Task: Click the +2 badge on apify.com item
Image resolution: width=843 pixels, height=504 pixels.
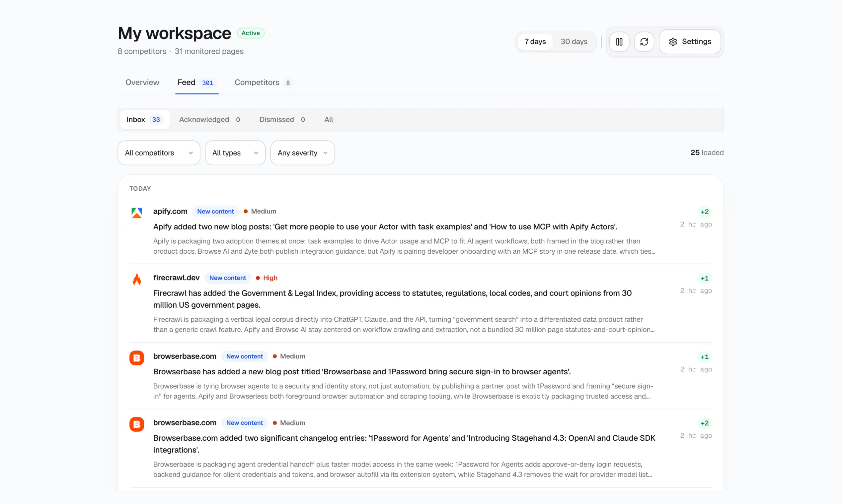Action: point(705,212)
